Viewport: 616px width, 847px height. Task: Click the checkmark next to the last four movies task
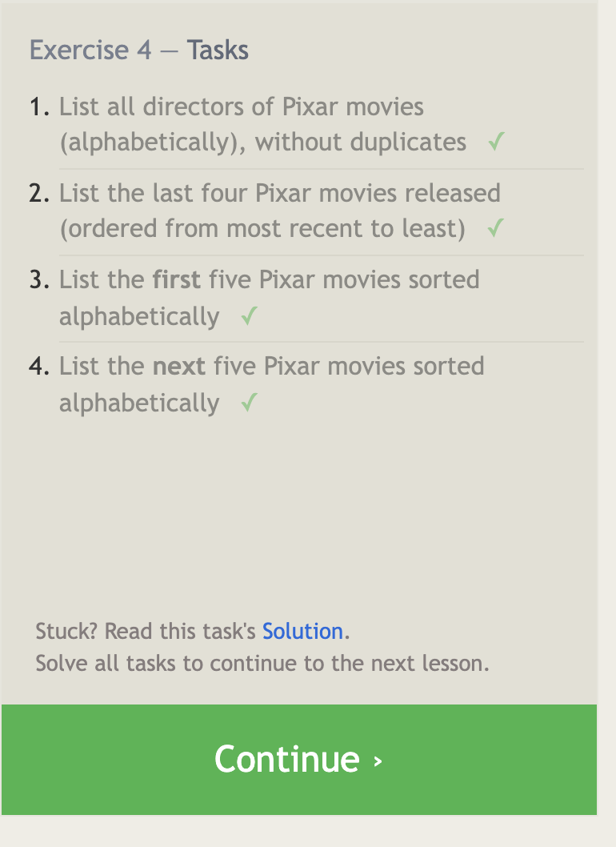[495, 229]
